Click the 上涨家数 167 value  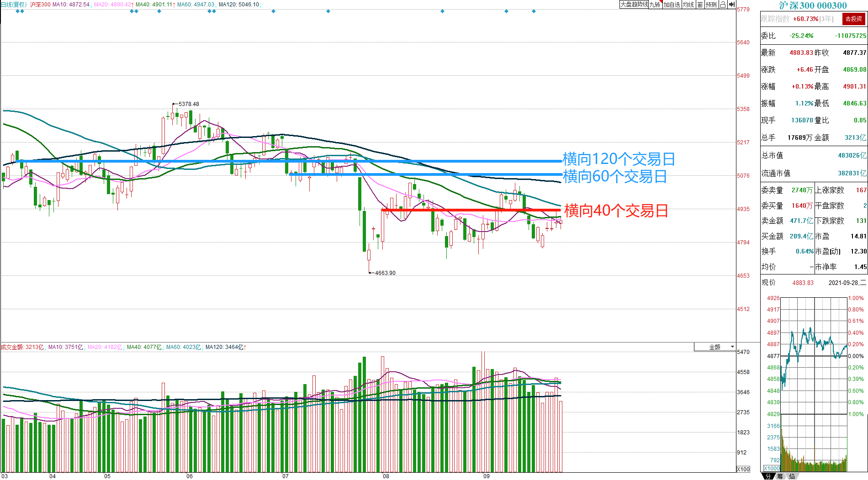pos(861,190)
